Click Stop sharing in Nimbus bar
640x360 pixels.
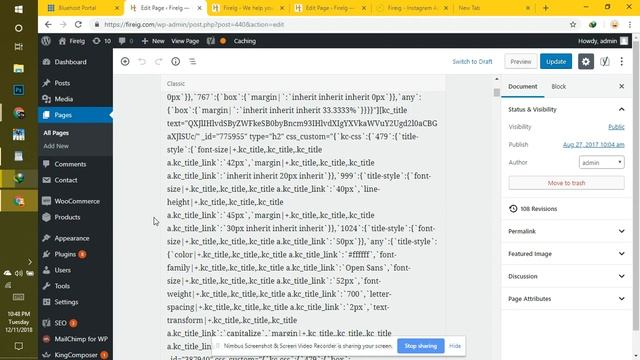pyautogui.click(x=420, y=346)
